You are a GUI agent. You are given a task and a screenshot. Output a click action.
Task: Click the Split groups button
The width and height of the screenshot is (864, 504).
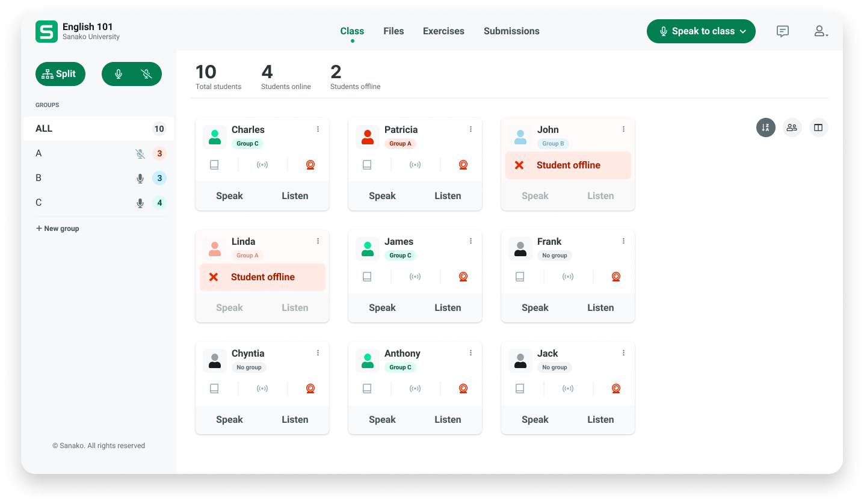[60, 74]
